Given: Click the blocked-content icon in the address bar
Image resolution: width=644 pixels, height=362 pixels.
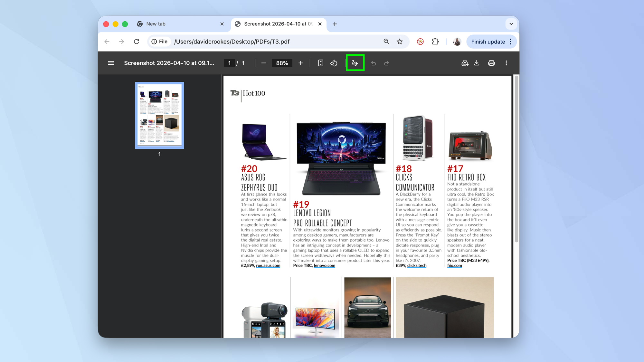Looking at the screenshot, I should [420, 42].
